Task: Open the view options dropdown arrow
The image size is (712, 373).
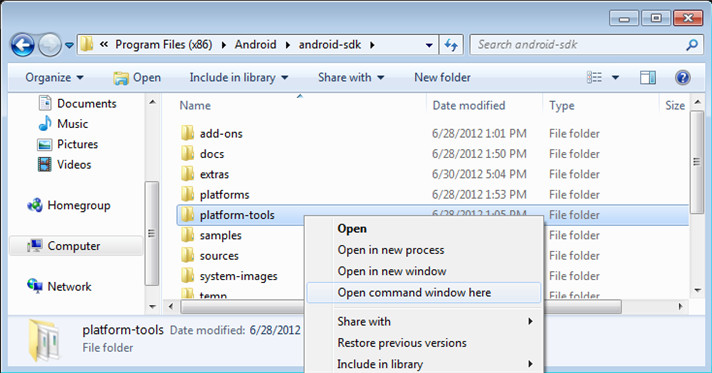Action: [x=615, y=78]
